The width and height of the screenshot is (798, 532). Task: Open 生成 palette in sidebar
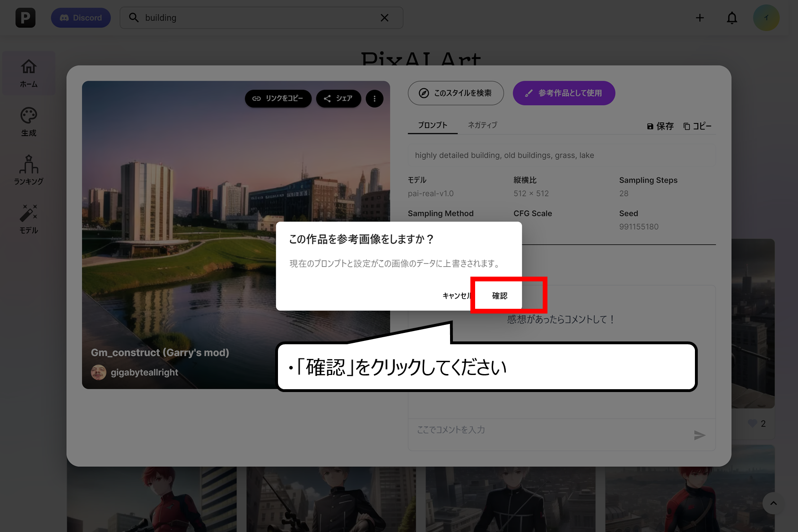tap(29, 122)
